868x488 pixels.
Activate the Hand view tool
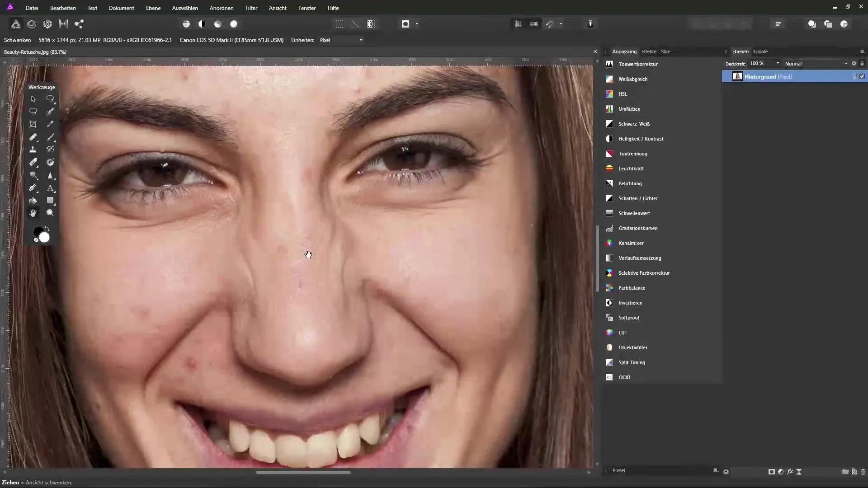coord(33,213)
